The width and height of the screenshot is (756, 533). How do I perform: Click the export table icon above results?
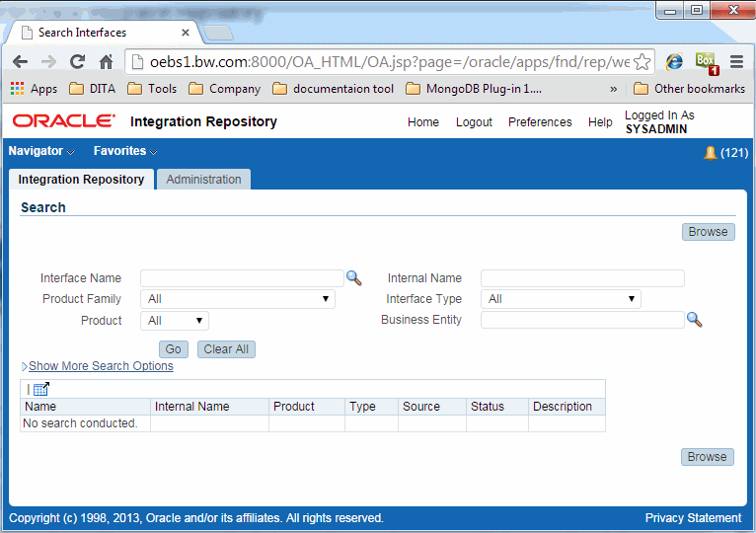point(41,389)
